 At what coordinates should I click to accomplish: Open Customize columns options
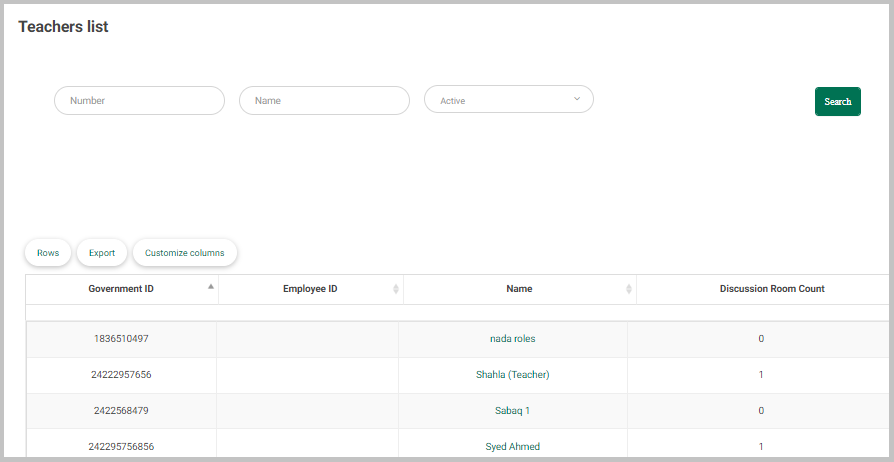click(185, 253)
